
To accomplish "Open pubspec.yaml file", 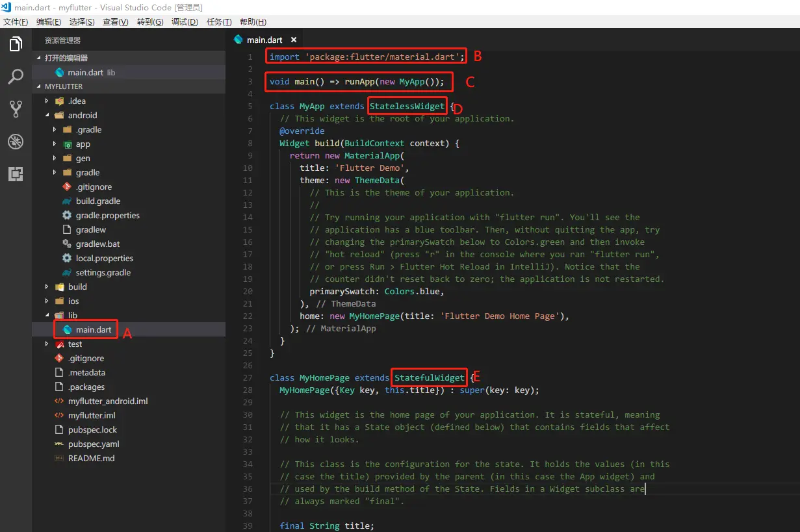I will [129, 444].
